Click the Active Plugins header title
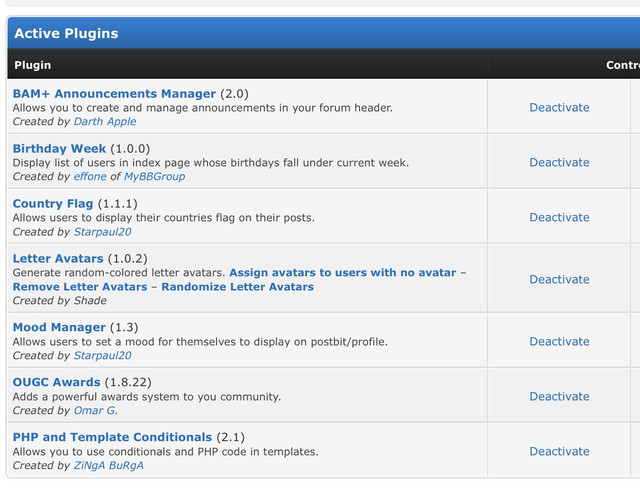The height and width of the screenshot is (490, 640). (66, 33)
